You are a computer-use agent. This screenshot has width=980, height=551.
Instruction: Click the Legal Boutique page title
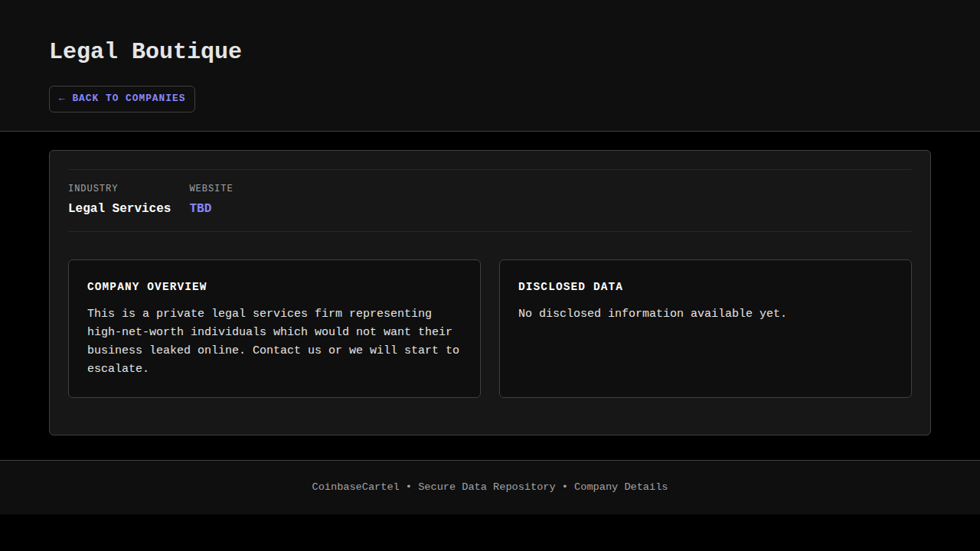[x=145, y=51]
